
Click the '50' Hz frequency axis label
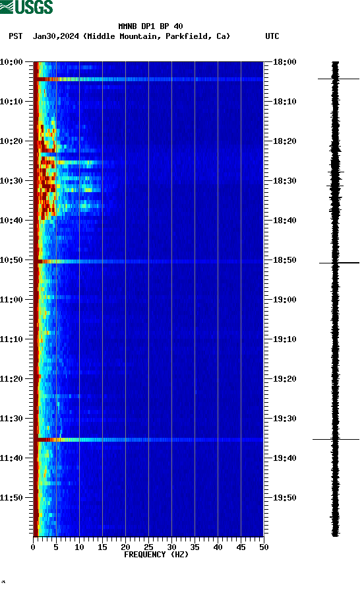pos(264,547)
